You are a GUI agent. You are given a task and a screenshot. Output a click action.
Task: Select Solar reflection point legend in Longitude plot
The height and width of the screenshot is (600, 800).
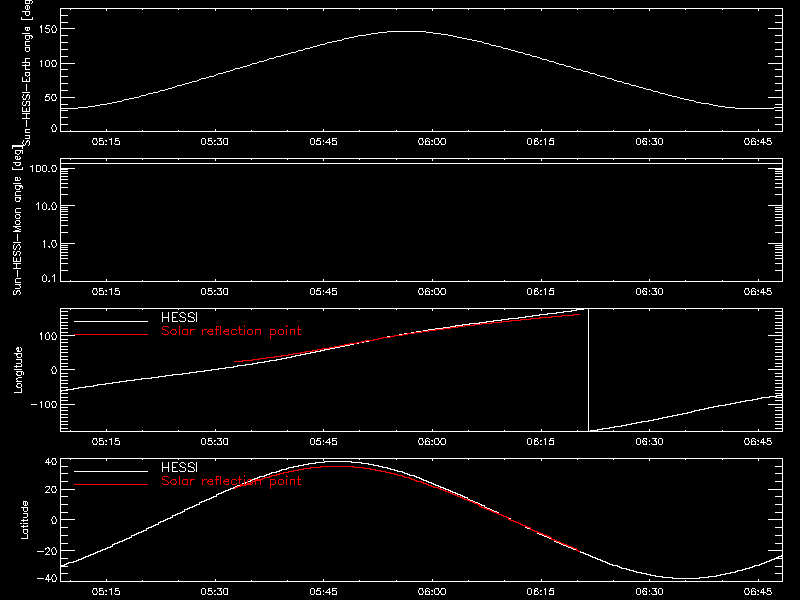pyautogui.click(x=231, y=331)
